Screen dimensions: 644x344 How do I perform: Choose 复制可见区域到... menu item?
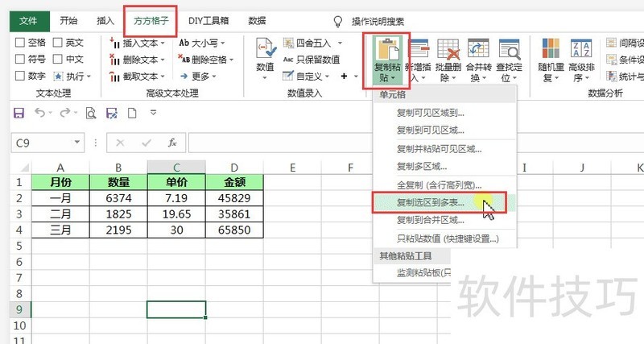click(x=444, y=113)
